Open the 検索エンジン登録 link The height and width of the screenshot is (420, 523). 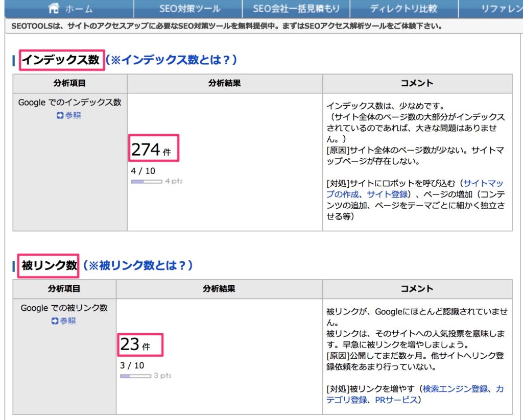(455, 389)
